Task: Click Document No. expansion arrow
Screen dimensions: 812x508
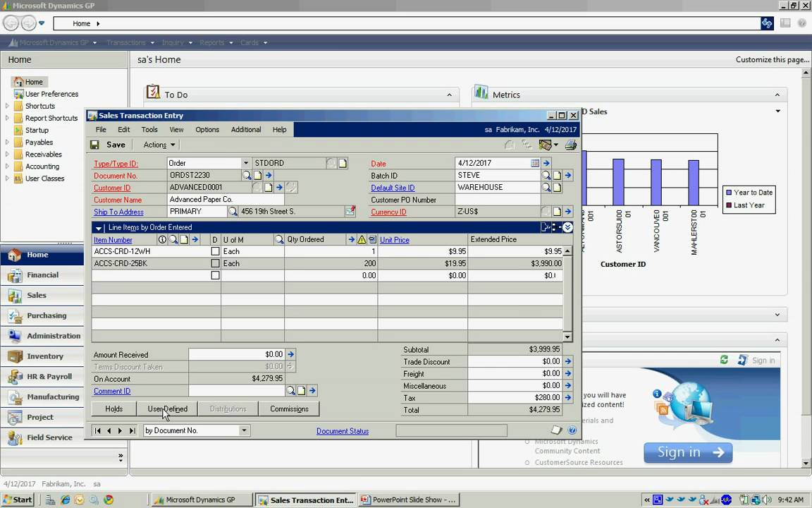Action: [269, 175]
